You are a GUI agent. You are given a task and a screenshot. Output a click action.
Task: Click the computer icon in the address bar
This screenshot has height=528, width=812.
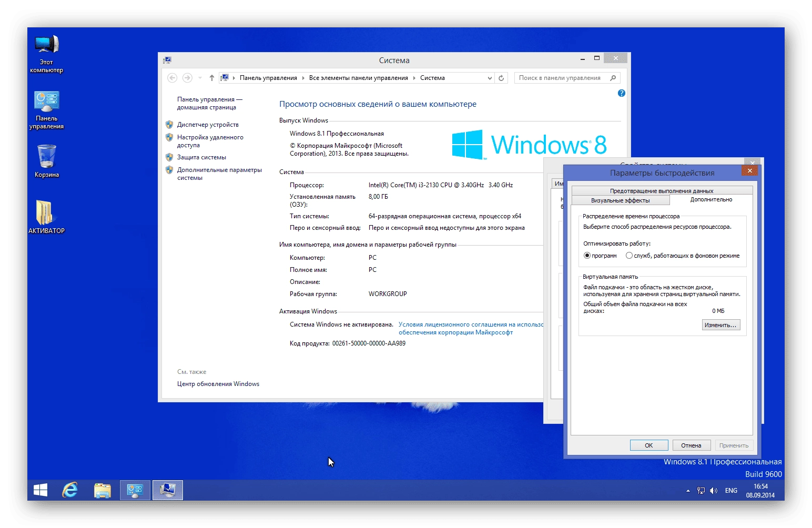225,78
